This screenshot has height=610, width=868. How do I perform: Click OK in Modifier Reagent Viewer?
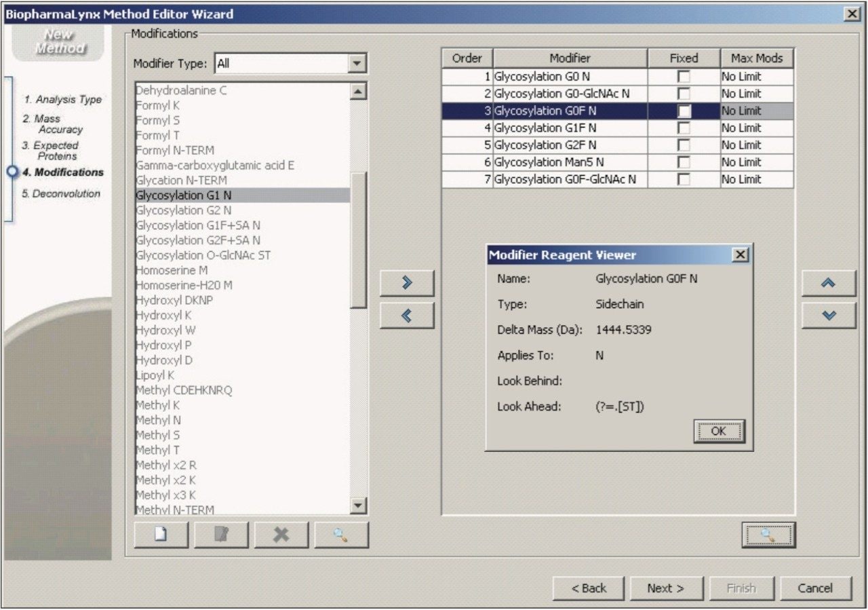coord(719,431)
